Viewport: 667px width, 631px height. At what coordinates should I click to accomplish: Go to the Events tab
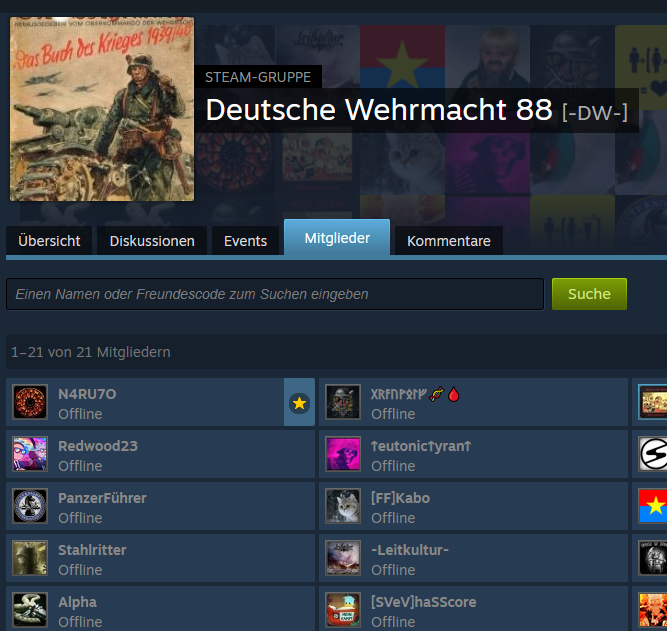245,241
